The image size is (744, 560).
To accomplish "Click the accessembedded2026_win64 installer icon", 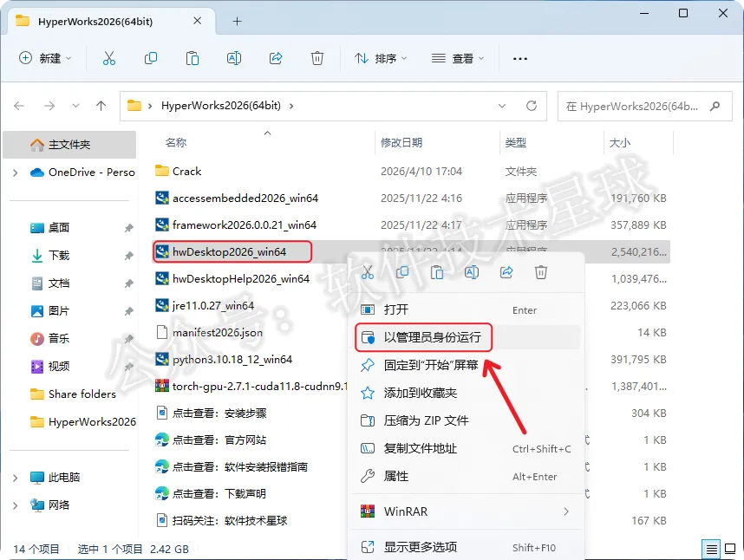I will (162, 198).
